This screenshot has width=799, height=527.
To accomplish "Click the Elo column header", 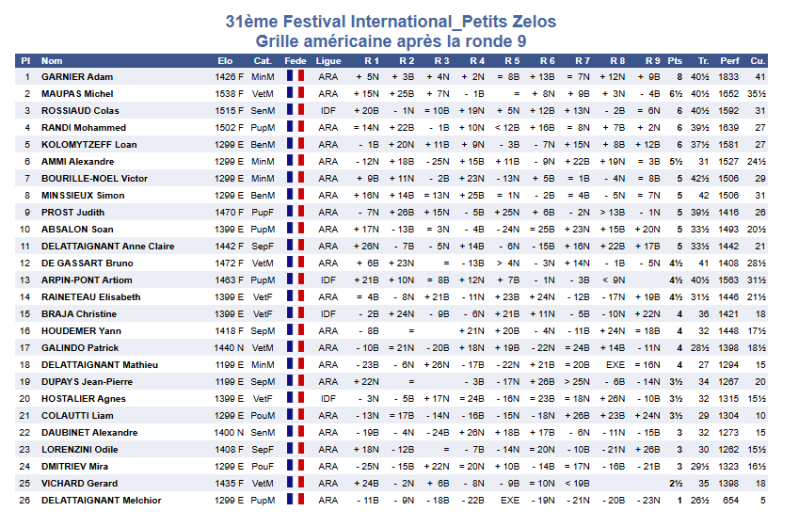I will [x=225, y=60].
